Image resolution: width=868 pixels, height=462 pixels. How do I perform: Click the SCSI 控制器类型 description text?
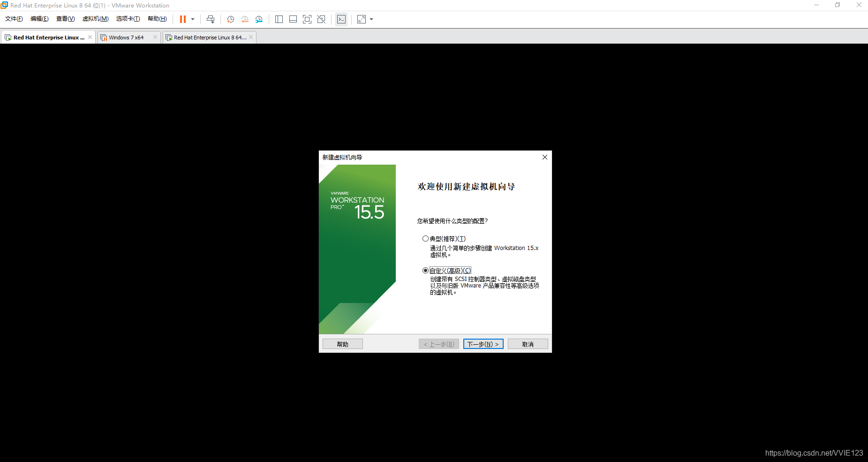click(484, 286)
